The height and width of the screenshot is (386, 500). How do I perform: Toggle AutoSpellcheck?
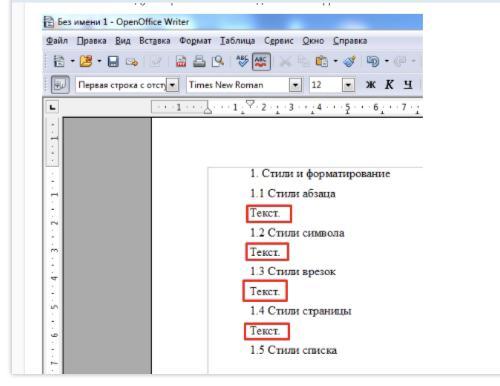[x=261, y=62]
